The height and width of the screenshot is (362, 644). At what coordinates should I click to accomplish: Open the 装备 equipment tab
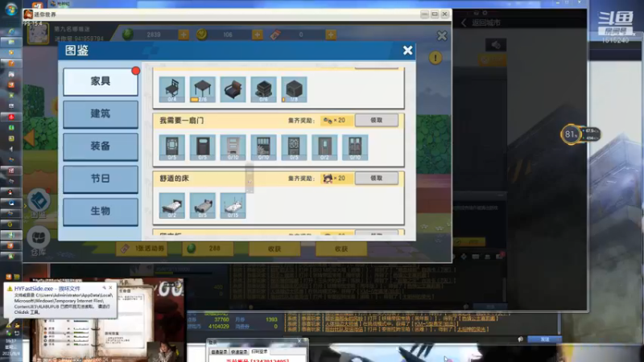pos(101,146)
